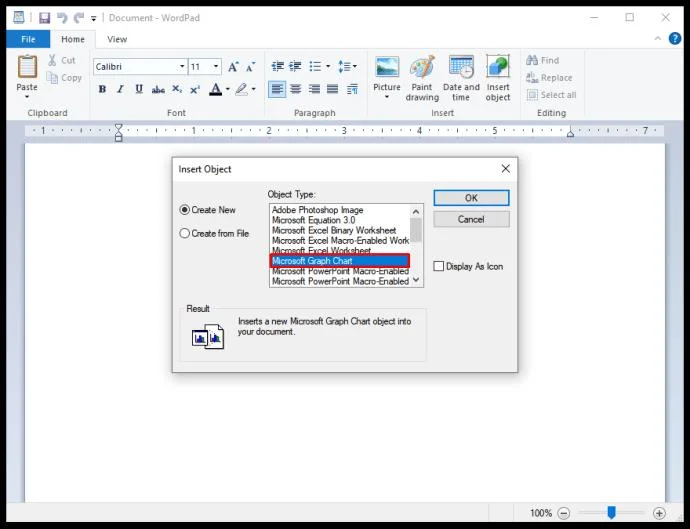Toggle Superscript formatting
Viewport: 690px width, 529px height.
[x=195, y=89]
